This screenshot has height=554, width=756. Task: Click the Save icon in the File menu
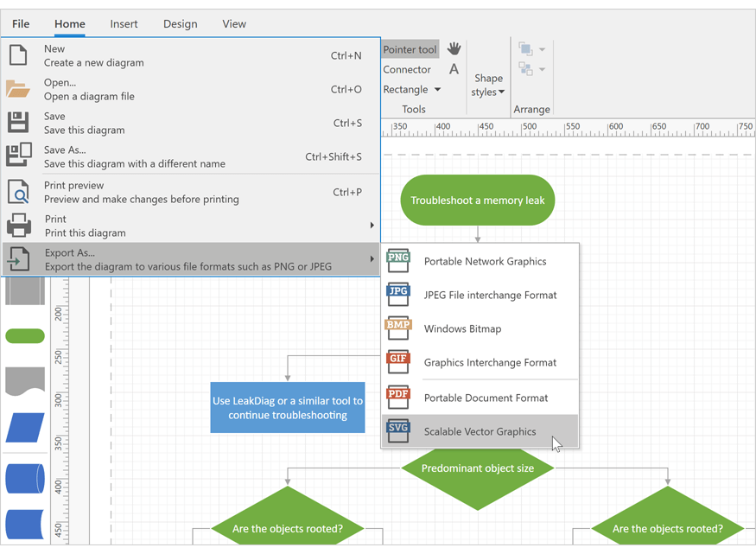[x=18, y=123]
